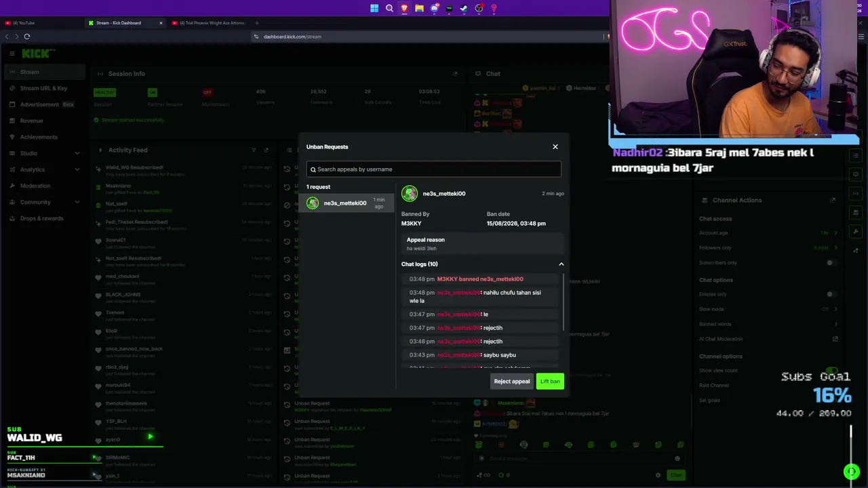
Task: Open the Brave browser taskbar icon
Action: click(404, 8)
